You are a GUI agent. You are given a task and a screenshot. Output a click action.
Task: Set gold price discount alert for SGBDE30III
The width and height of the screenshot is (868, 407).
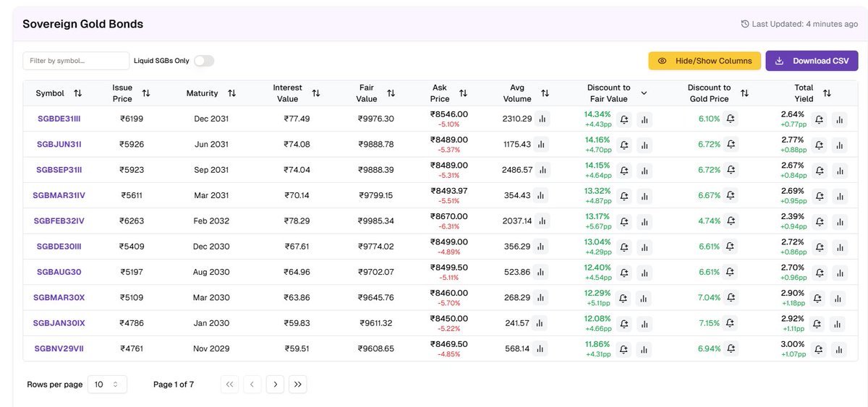pos(731,247)
